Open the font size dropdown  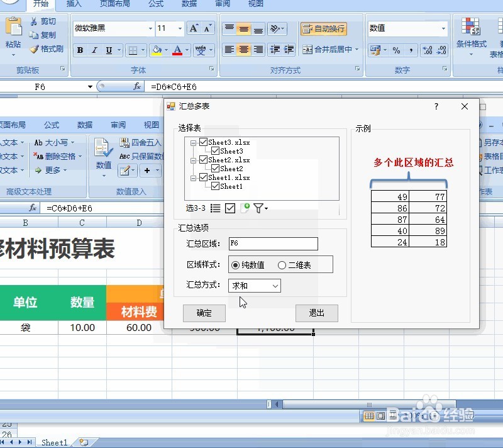(x=180, y=28)
